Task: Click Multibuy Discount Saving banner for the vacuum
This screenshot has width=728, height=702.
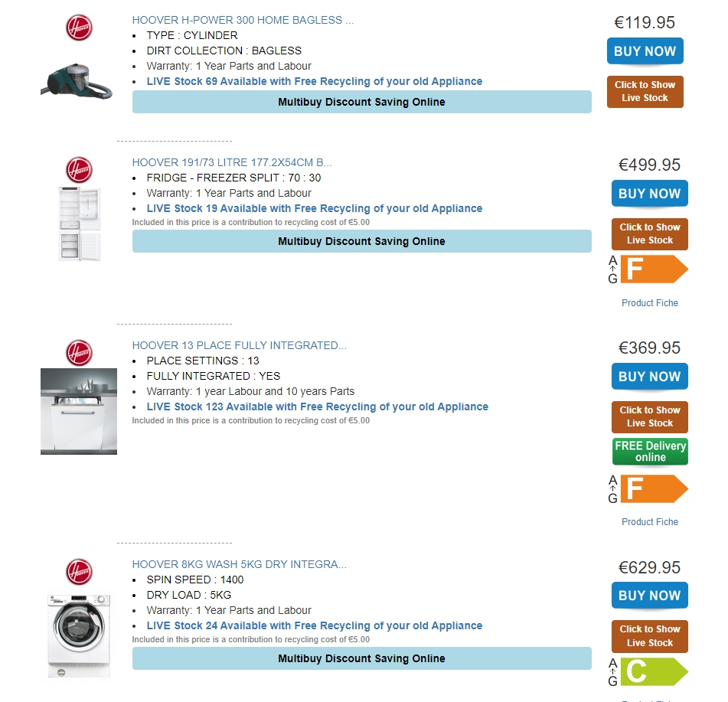Action: coord(361,102)
